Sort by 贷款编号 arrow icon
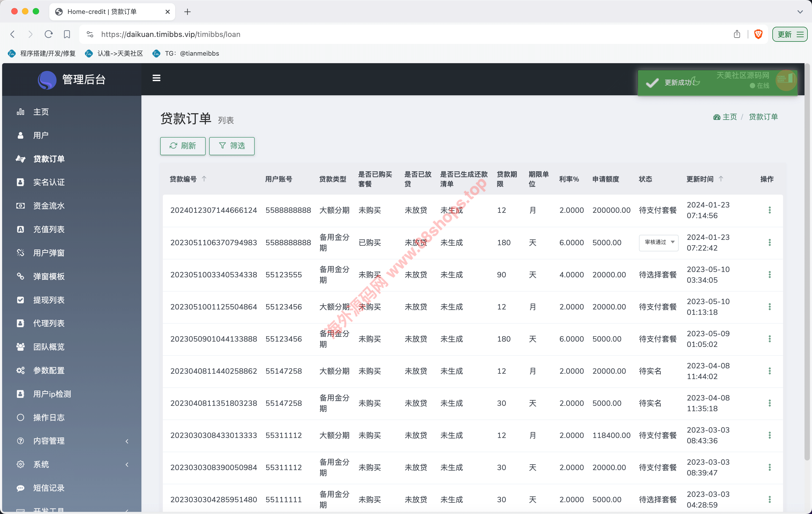812x514 pixels. (204, 179)
